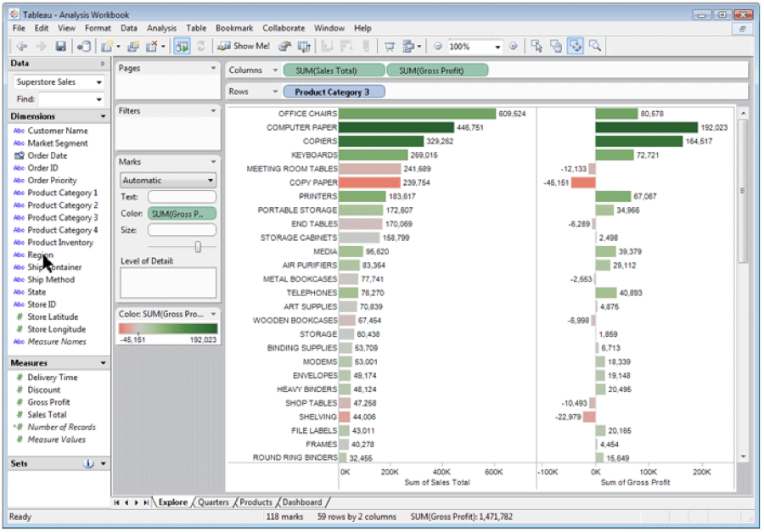Open the Marks type dropdown showing Automatic

(x=167, y=181)
